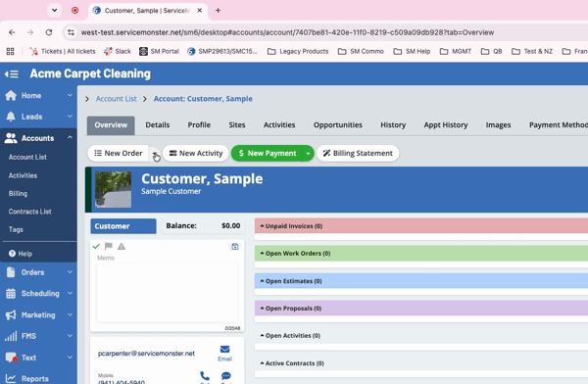Expand the Leads sidebar chevron

pyautogui.click(x=70, y=117)
